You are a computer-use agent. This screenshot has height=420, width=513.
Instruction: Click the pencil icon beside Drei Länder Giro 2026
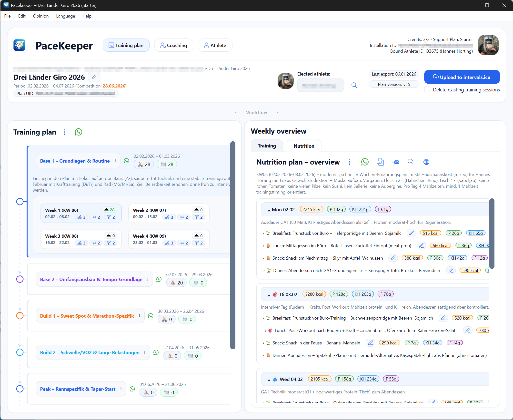[x=94, y=77]
